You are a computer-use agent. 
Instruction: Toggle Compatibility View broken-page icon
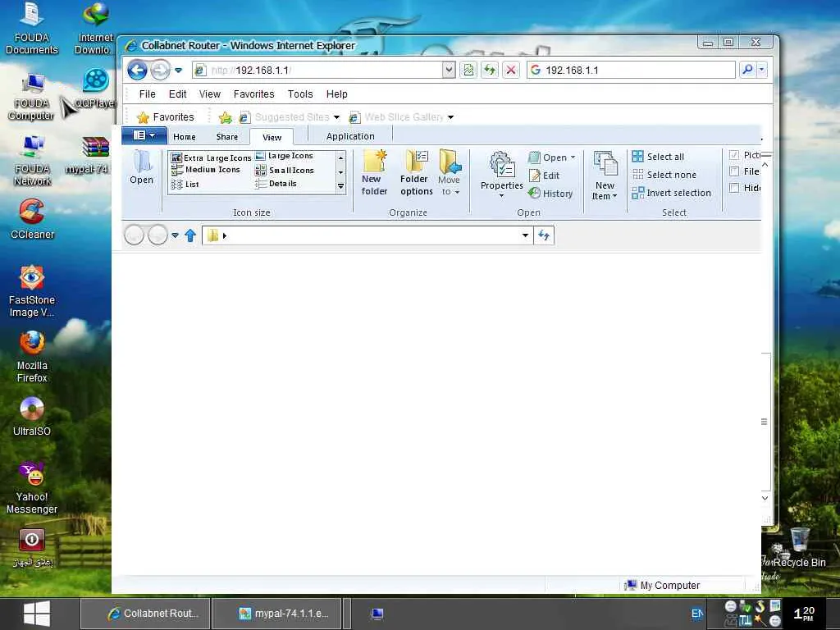point(468,71)
